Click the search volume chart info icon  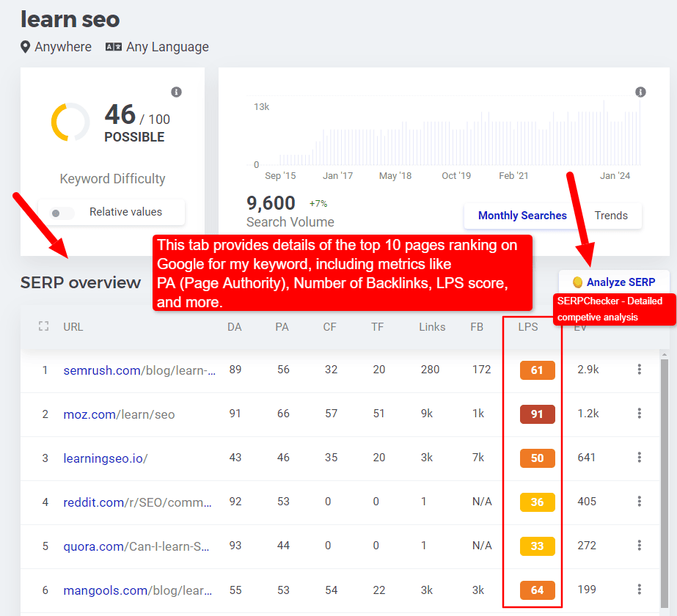click(x=640, y=92)
